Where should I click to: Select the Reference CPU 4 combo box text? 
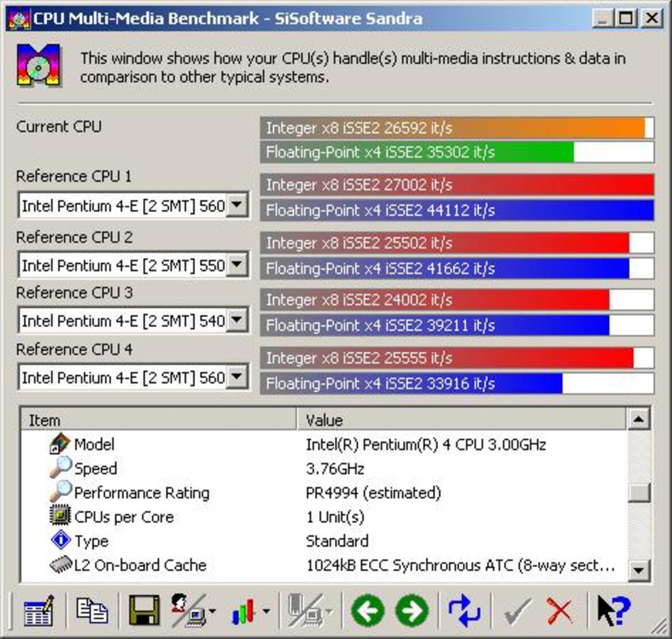pyautogui.click(x=123, y=378)
